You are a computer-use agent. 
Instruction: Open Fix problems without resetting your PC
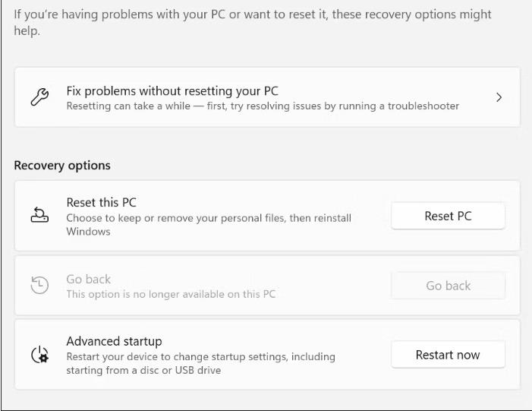pos(267,97)
